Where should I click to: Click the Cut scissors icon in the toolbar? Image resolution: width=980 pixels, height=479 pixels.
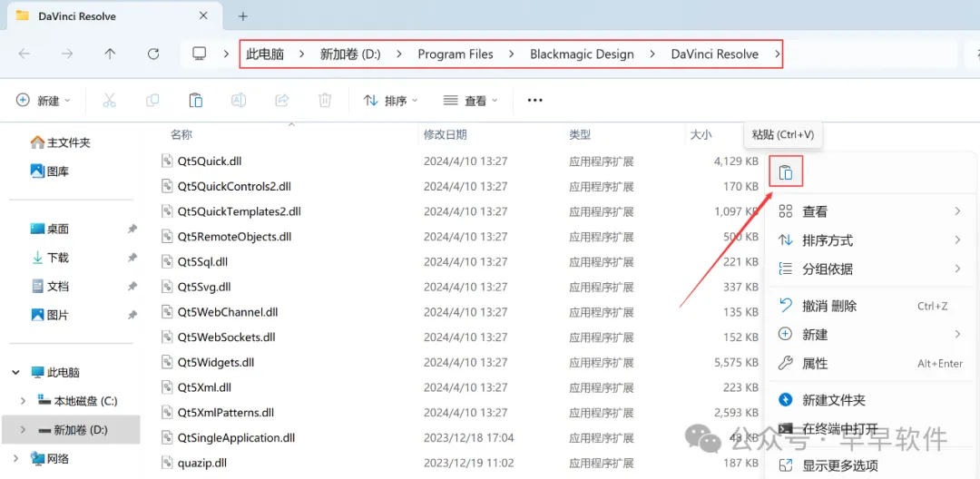[110, 100]
